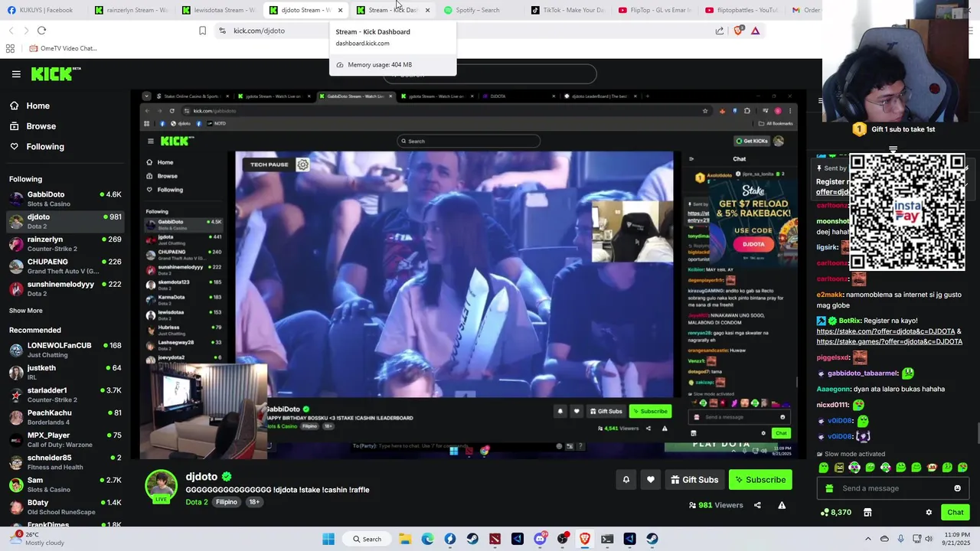Open the browser share icon in address bar

(720, 31)
